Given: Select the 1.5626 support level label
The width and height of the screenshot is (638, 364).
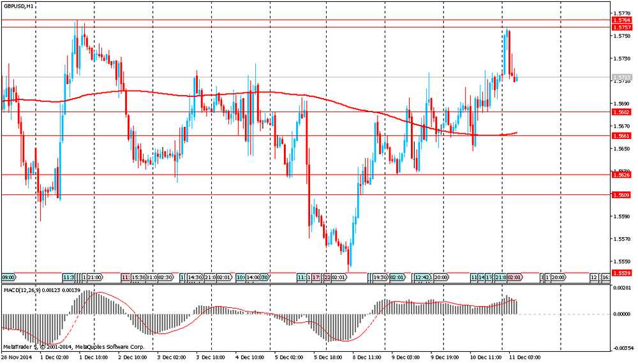Looking at the screenshot, I should 621,175.
